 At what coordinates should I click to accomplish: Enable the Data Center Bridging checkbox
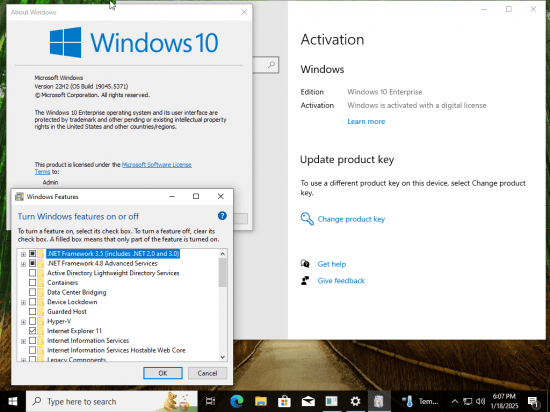32,292
